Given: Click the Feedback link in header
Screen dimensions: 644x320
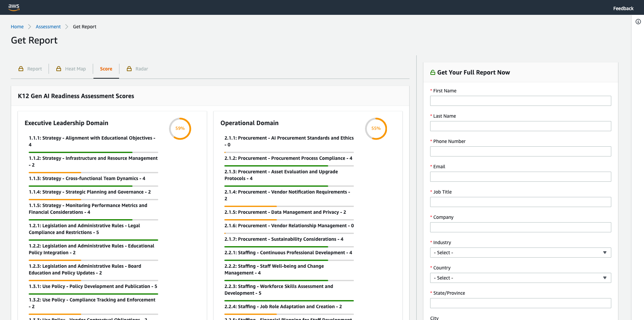Looking at the screenshot, I should coord(623,8).
